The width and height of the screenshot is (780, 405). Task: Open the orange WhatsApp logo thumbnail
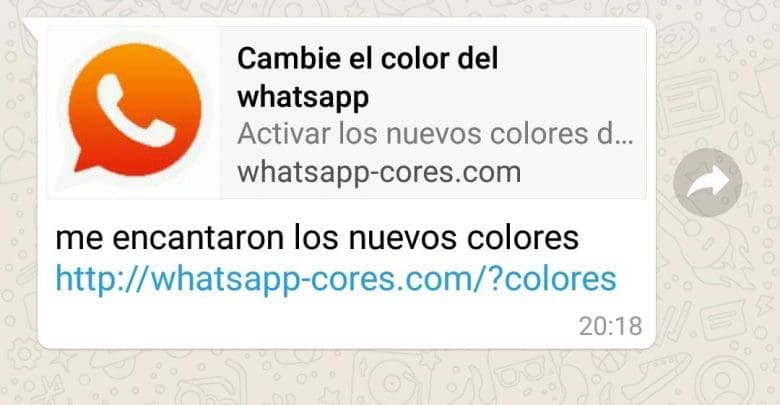tap(134, 113)
